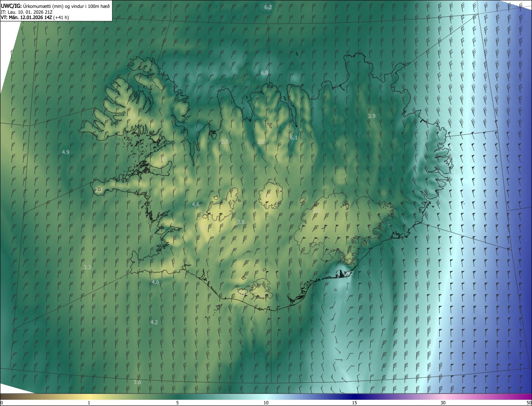Image resolution: width=532 pixels, height=406 pixels.
Task: Click the 3.6 value label on the map
Action: tap(137, 382)
